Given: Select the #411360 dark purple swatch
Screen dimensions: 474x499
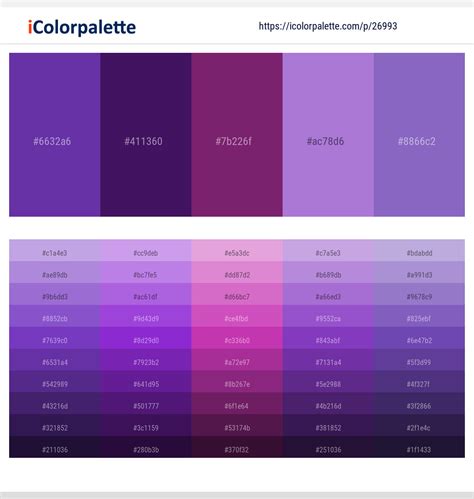Looking at the screenshot, I should (x=146, y=135).
